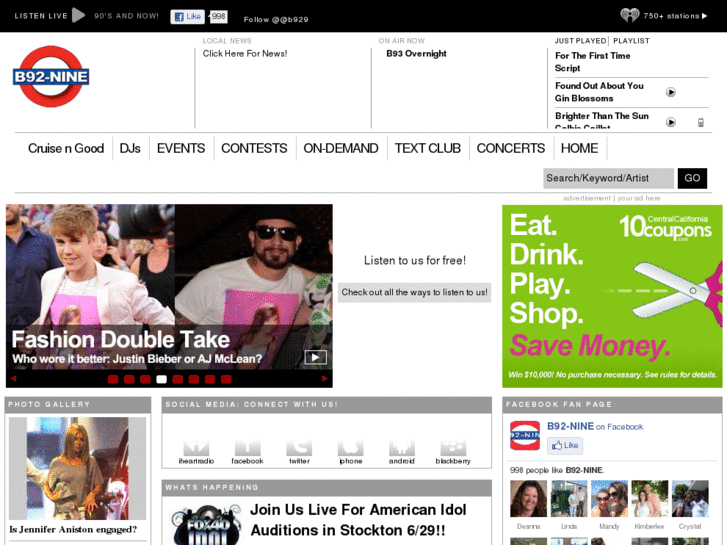Viewport: 727px width, 545px height.
Task: Open the EVENTS menu item
Action: [x=181, y=148]
